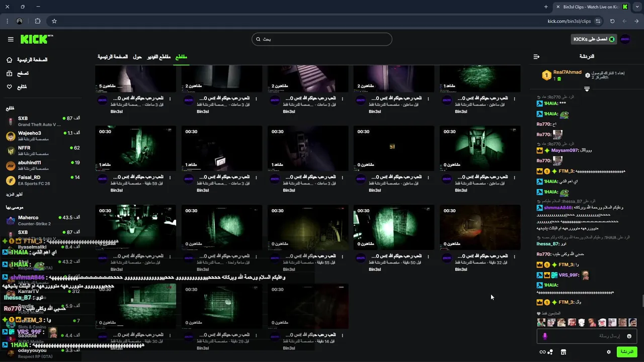Open NFFR channel in sidebar
The height and width of the screenshot is (362, 644).
click(43, 151)
